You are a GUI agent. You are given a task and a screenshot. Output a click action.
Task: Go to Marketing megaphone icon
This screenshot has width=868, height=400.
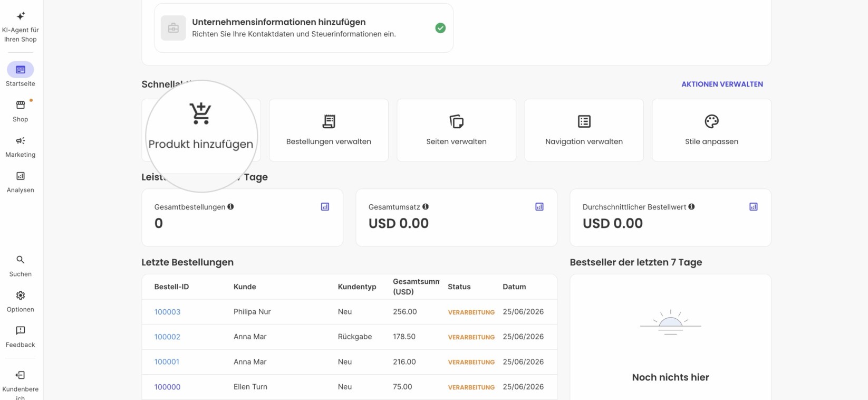pos(21,140)
